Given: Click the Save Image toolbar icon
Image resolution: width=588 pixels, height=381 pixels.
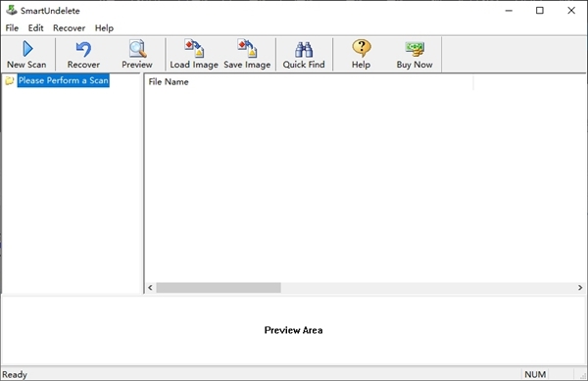Looking at the screenshot, I should pos(247,49).
